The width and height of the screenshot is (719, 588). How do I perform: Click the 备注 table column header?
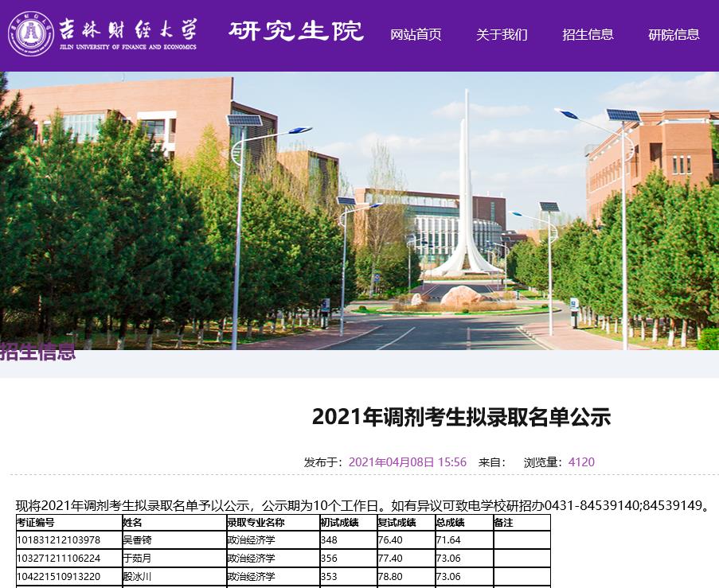coord(503,523)
